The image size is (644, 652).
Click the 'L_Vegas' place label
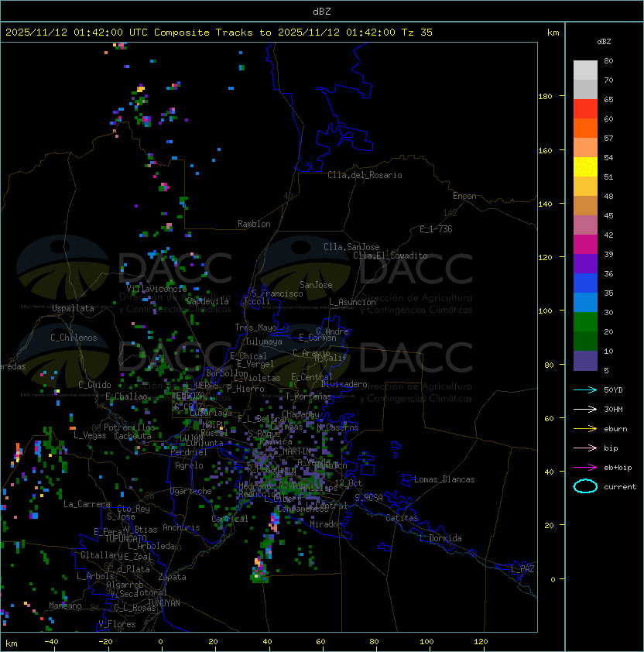90,435
